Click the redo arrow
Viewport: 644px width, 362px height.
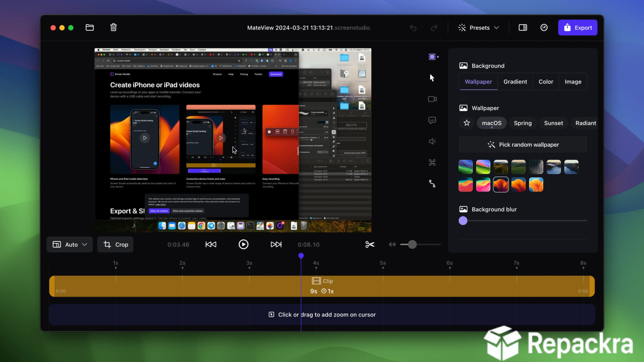click(434, 28)
